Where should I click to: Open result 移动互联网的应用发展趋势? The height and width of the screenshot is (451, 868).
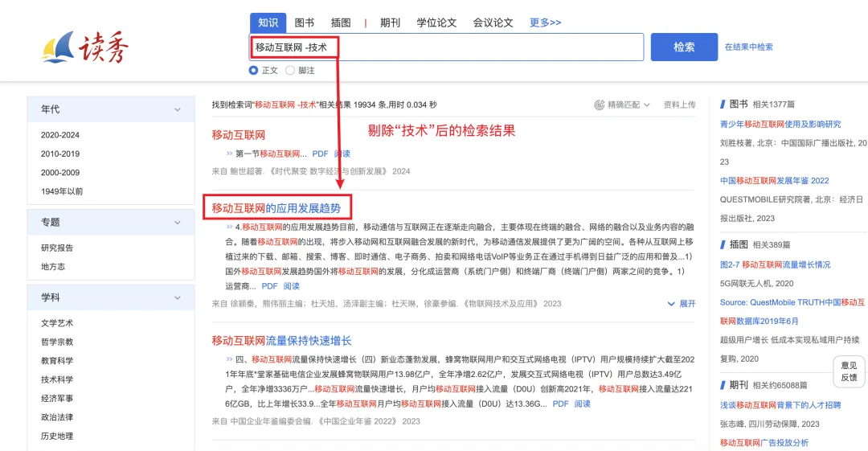(x=276, y=208)
